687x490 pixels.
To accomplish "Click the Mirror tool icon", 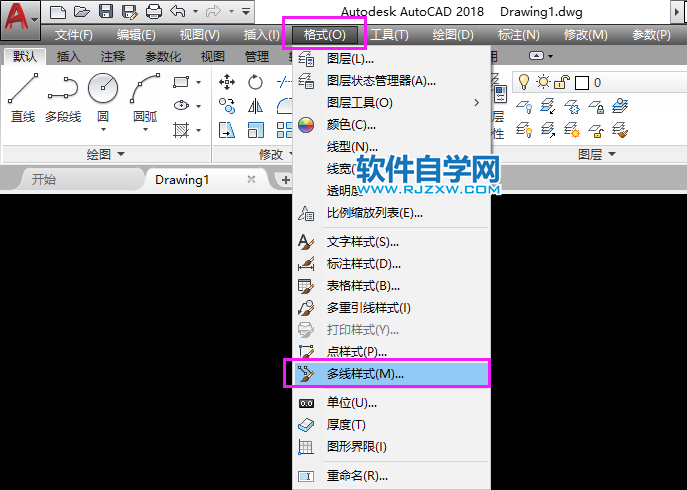I will pyautogui.click(x=256, y=106).
